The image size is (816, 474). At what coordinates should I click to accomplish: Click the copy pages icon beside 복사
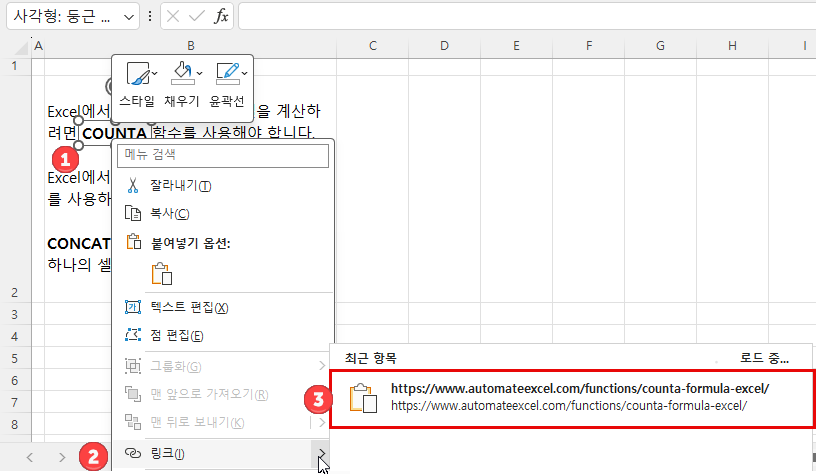click(x=133, y=213)
